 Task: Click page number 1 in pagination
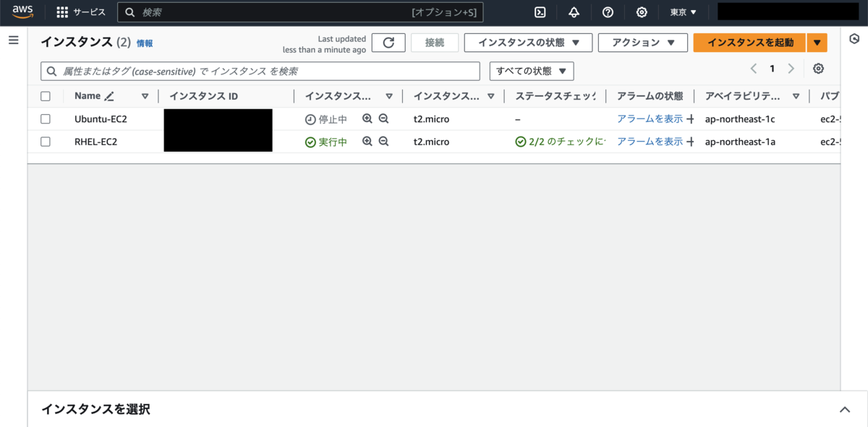773,69
